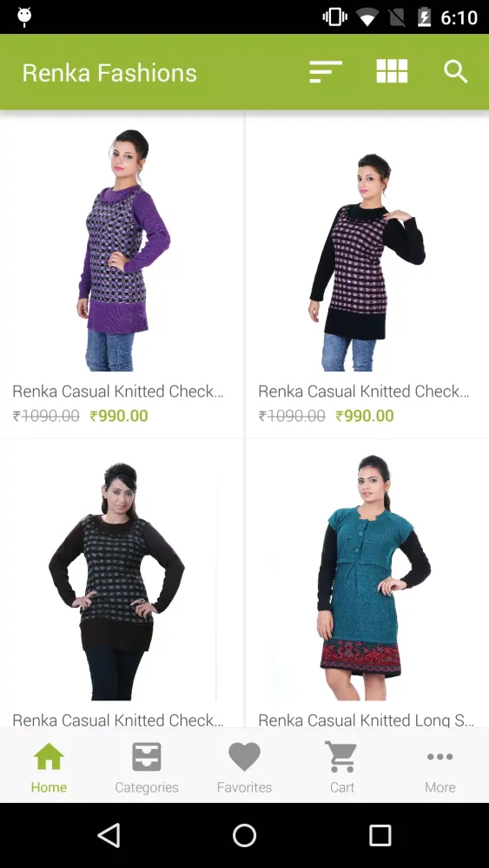This screenshot has width=489, height=868.
Task: Open recent apps square button
Action: 380,835
